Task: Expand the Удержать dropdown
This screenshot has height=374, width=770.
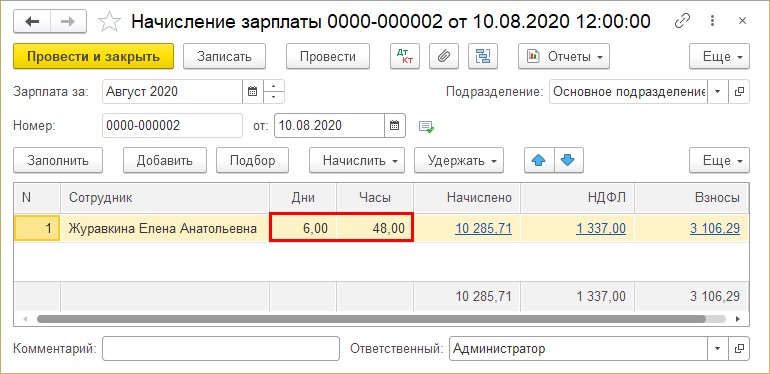Action: coord(459,160)
